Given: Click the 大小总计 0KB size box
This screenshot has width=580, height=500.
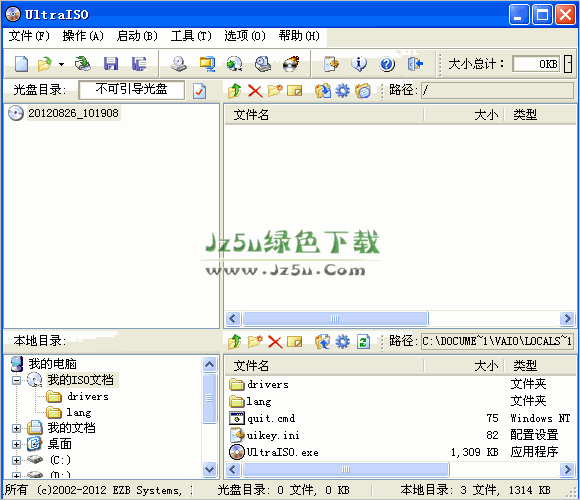Looking at the screenshot, I should click(537, 64).
